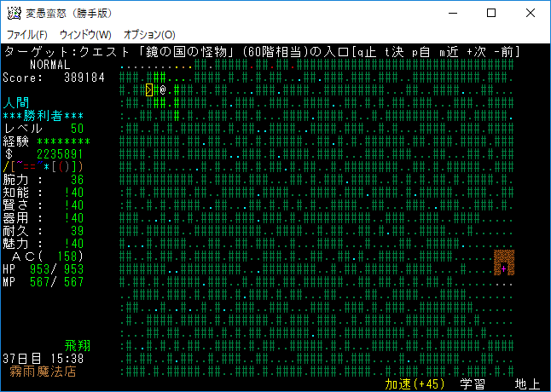Minimize the game window

[452, 13]
